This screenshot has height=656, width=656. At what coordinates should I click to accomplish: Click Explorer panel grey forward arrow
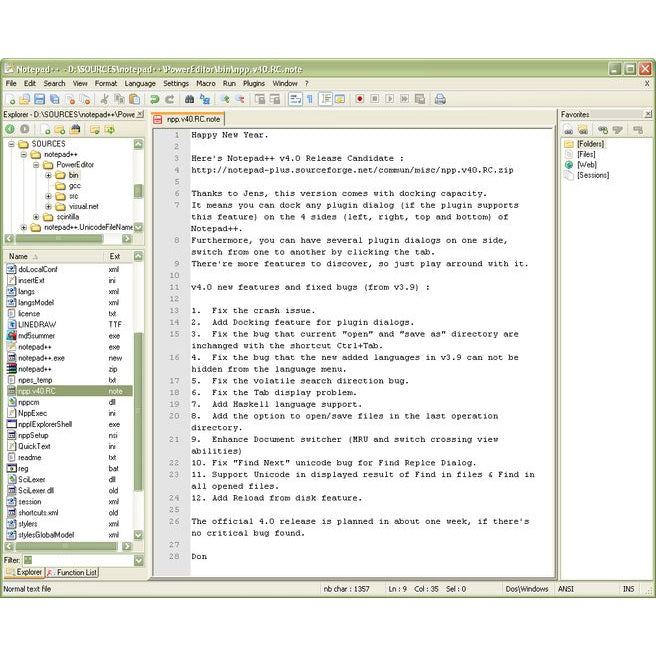(25, 129)
